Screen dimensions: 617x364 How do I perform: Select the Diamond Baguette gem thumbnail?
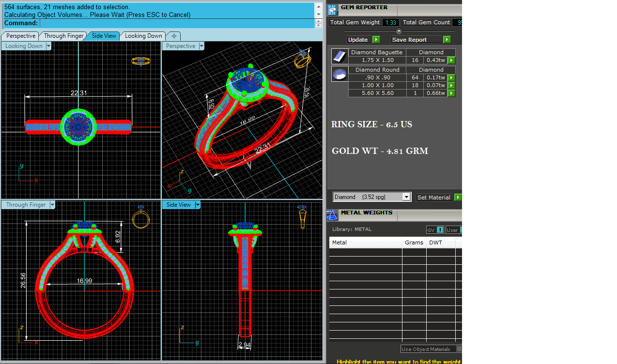(x=339, y=57)
